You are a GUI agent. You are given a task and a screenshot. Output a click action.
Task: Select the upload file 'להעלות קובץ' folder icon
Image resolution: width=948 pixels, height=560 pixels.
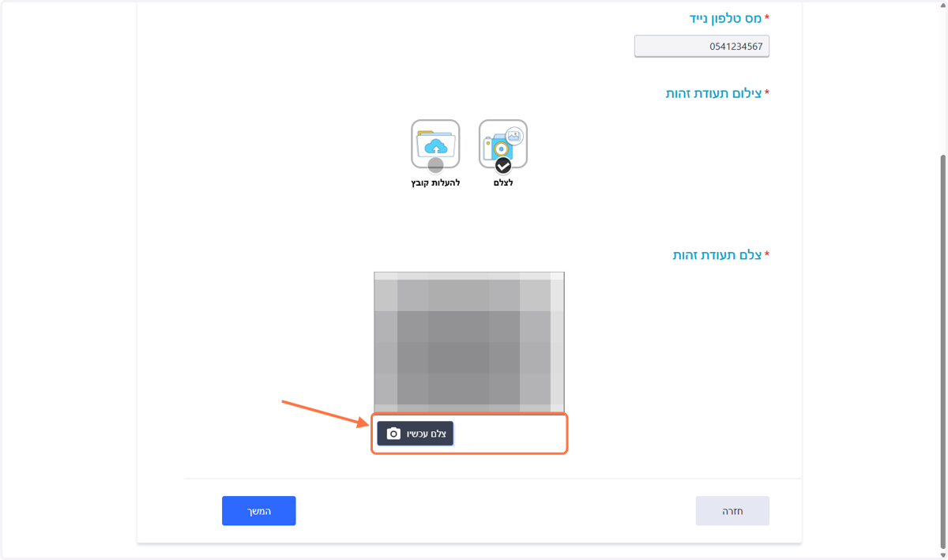click(x=435, y=144)
